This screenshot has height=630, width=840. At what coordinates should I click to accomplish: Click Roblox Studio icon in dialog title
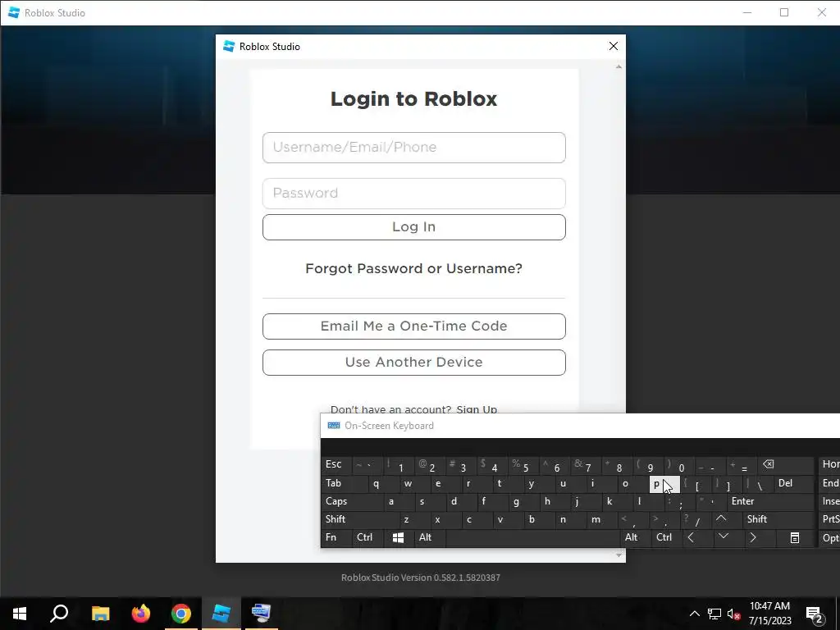[229, 47]
